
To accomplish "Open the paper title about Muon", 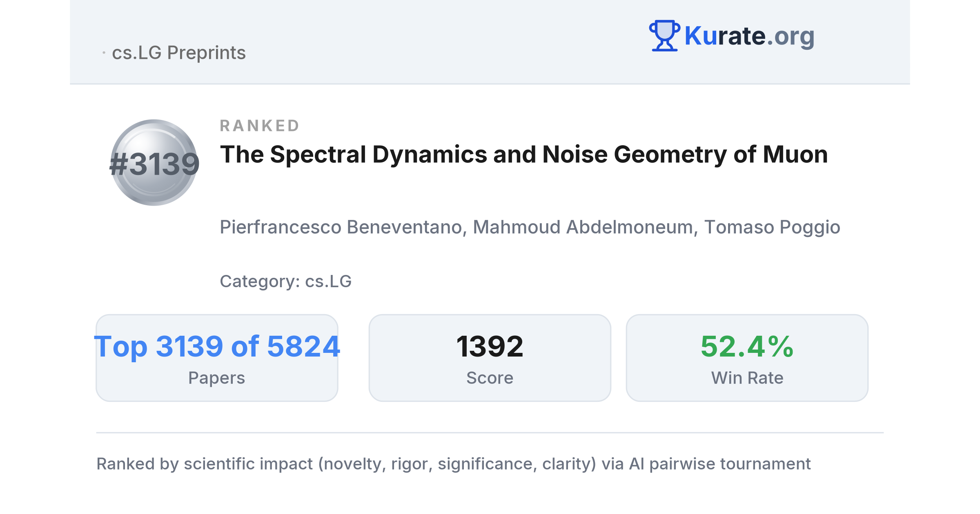I will (x=524, y=155).
